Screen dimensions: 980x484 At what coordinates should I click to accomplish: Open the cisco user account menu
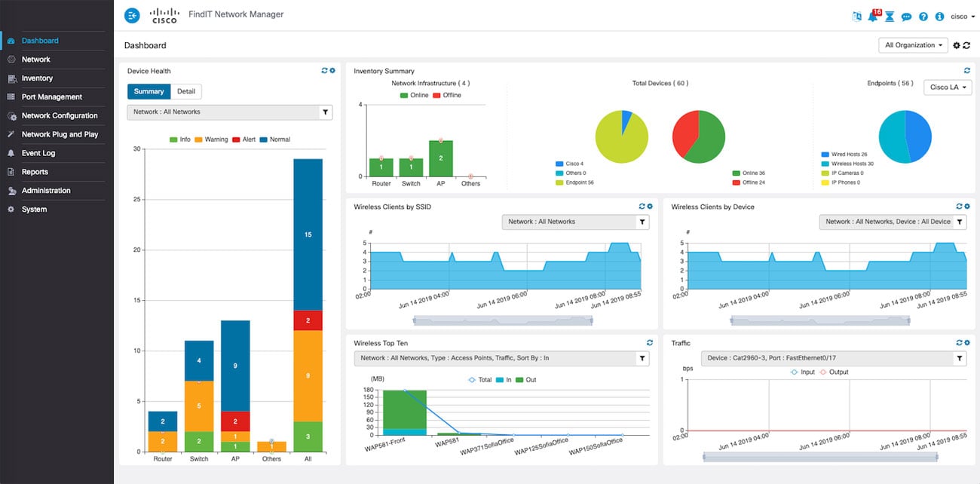coord(962,17)
